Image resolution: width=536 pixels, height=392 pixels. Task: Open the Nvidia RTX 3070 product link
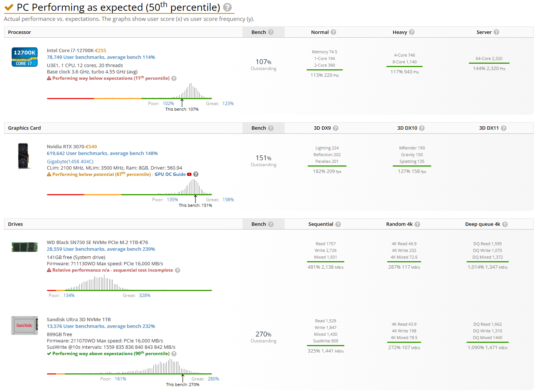pos(66,146)
